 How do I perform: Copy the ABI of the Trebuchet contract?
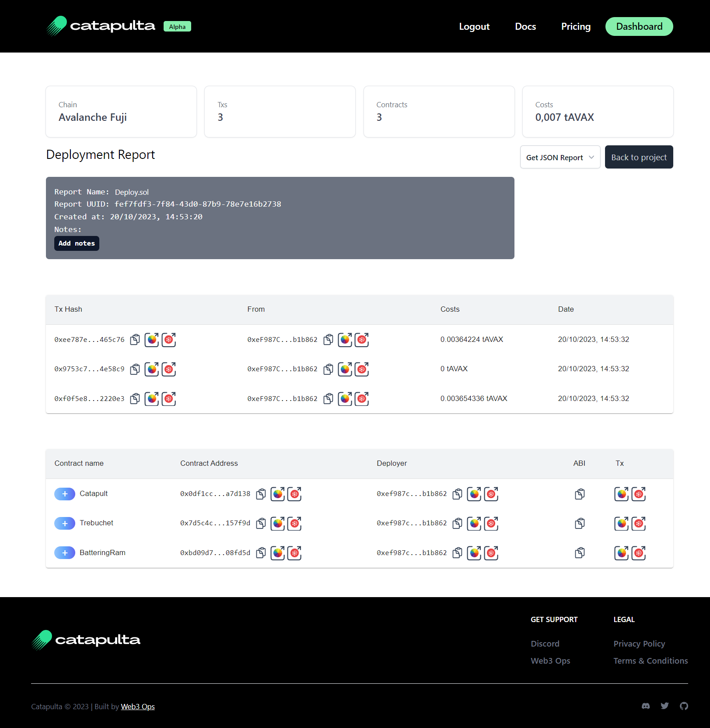(x=580, y=524)
